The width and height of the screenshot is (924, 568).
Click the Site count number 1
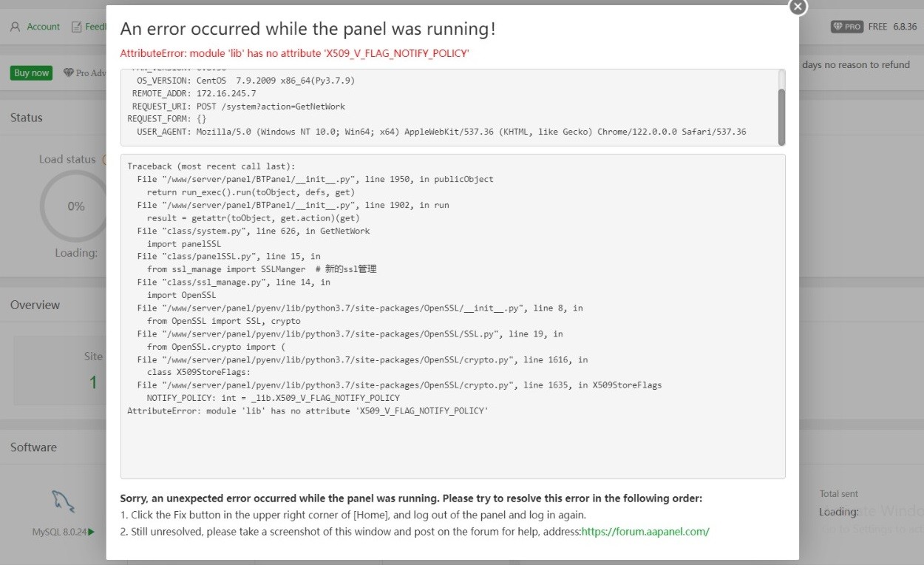93,382
